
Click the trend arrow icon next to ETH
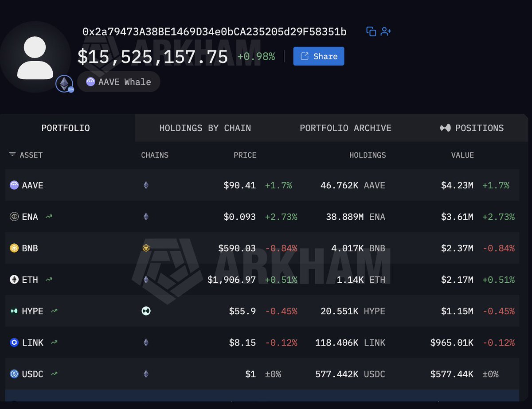click(x=49, y=280)
